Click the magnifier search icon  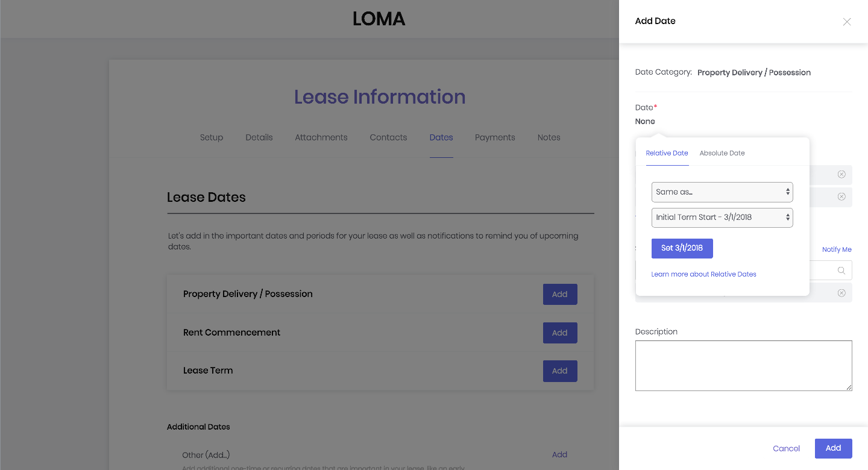coord(841,271)
